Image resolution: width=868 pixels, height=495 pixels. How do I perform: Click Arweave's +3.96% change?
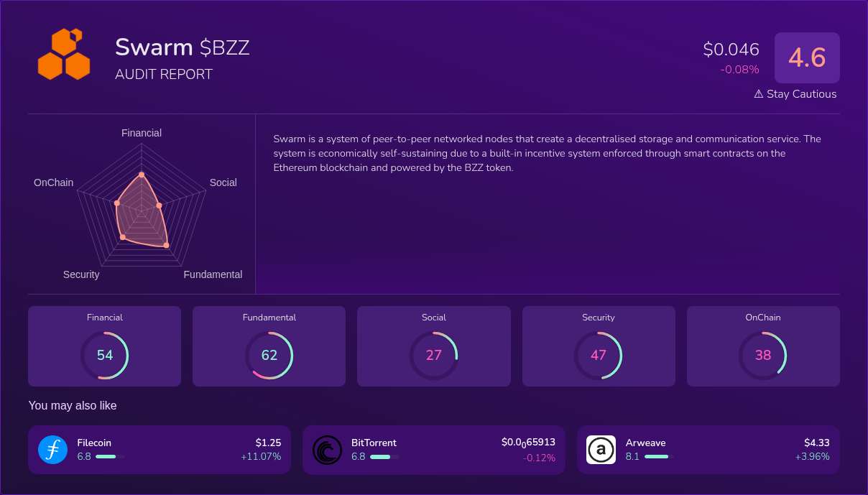813,456
